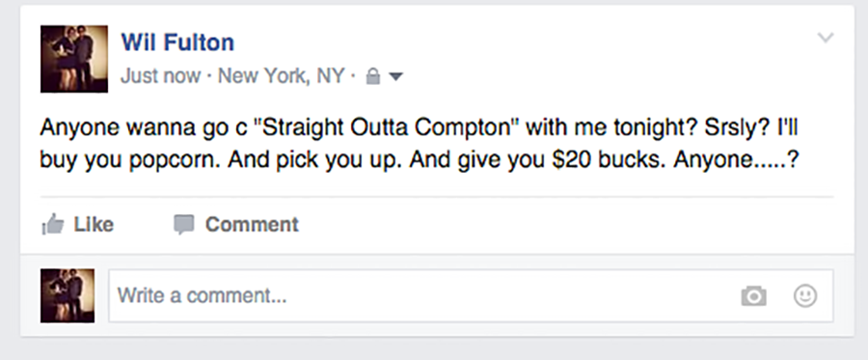The image size is (868, 360).
Task: Expand the post options chevron
Action: pos(826,38)
